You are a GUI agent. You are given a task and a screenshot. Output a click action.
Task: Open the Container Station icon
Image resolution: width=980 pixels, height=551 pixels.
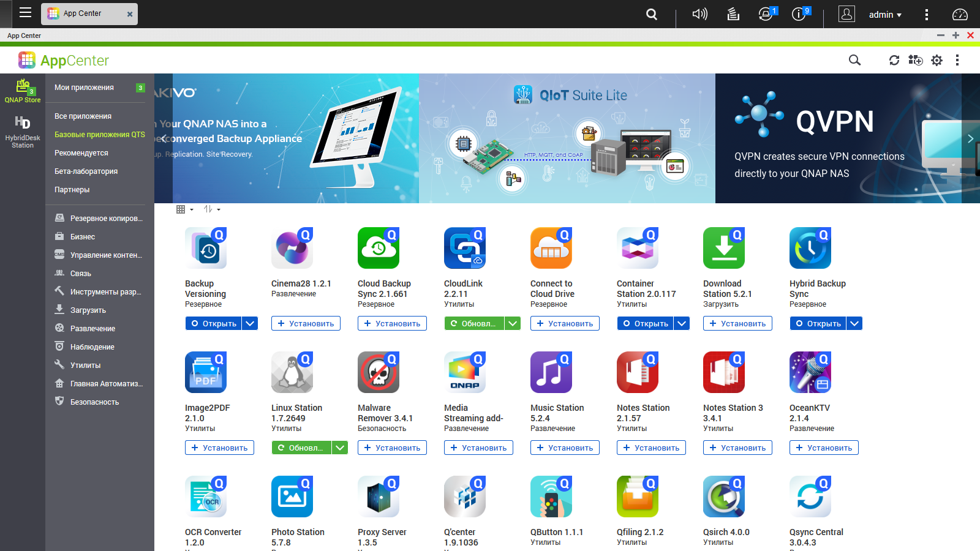tap(638, 248)
